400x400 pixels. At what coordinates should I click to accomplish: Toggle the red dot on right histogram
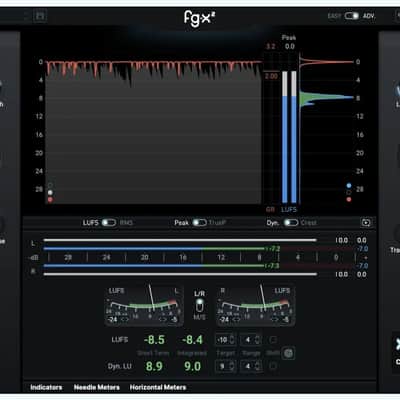tap(349, 199)
